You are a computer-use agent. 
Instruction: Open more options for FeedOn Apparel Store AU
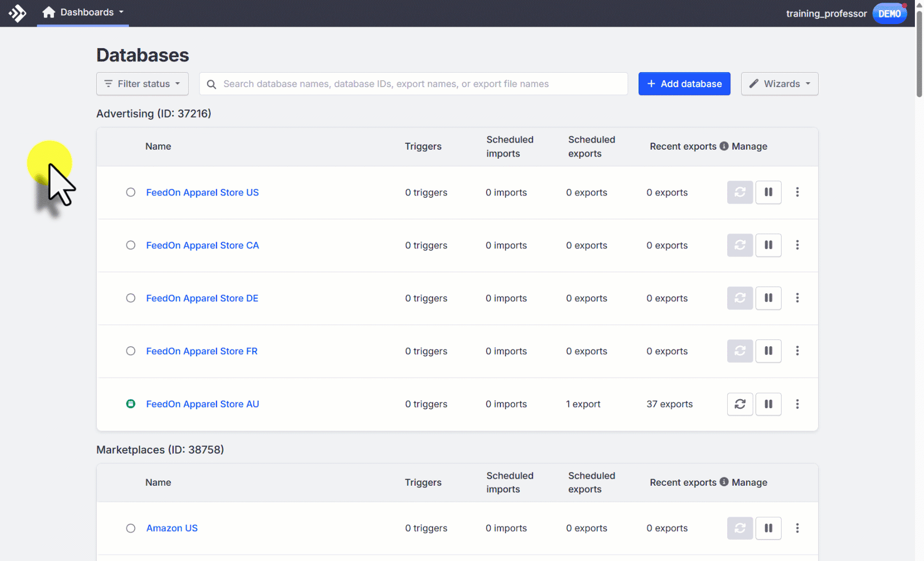pyautogui.click(x=797, y=404)
